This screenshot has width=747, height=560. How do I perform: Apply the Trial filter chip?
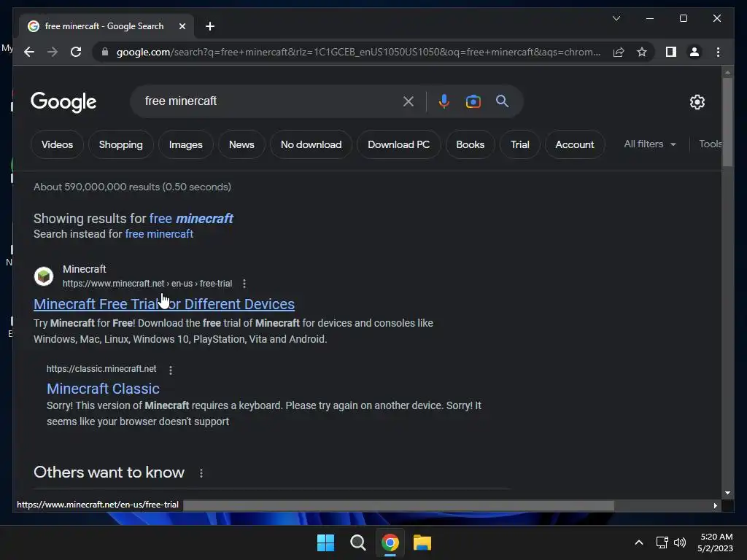point(519,144)
